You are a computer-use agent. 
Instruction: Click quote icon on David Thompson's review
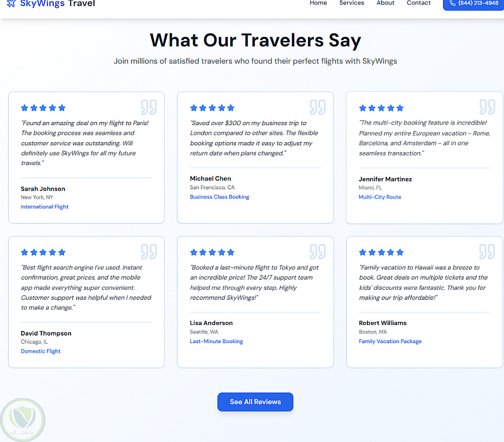click(x=149, y=252)
